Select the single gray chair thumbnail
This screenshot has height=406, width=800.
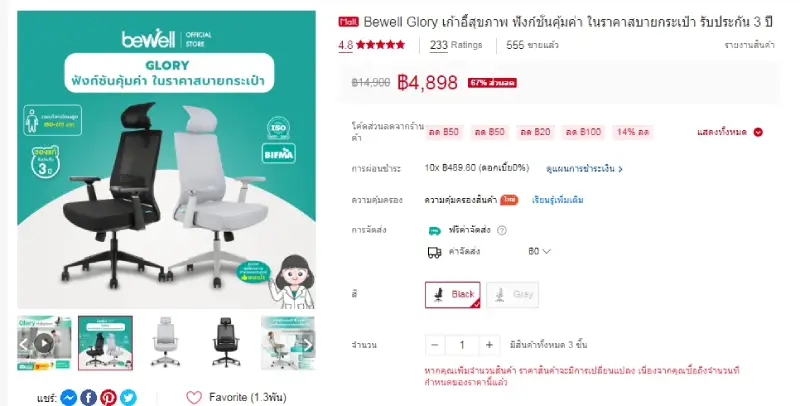[x=166, y=343]
